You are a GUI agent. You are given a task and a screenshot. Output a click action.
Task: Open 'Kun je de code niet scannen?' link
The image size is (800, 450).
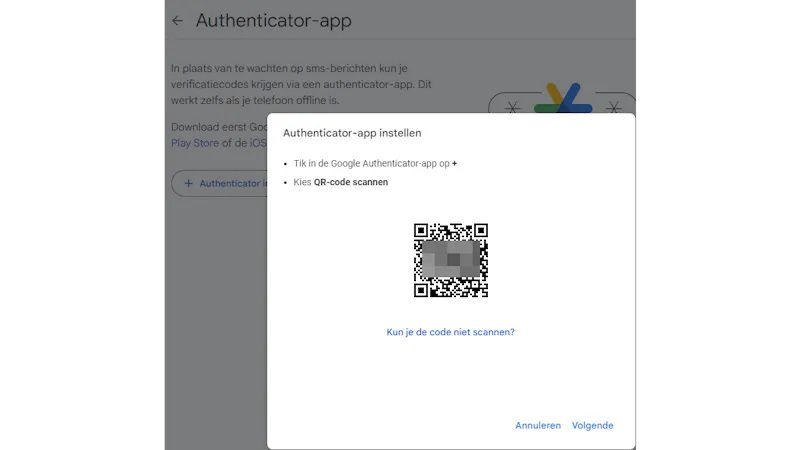(451, 332)
